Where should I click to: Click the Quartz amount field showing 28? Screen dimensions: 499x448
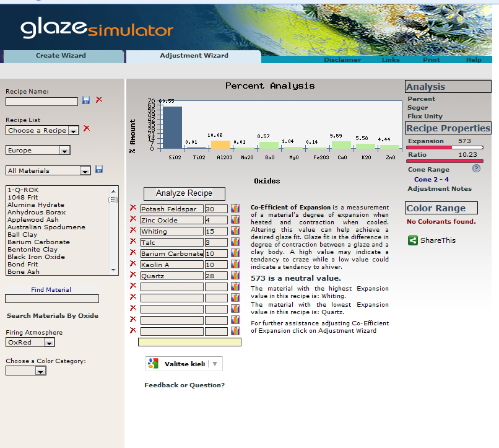216,276
